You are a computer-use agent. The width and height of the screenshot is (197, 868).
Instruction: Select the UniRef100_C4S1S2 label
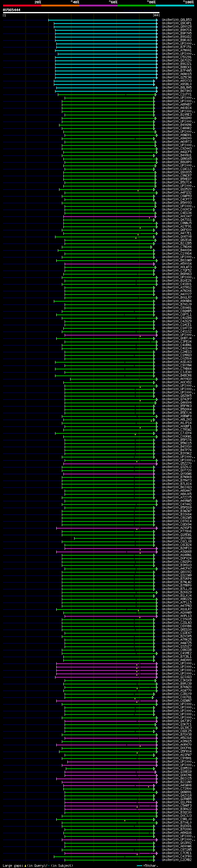pos(177,332)
